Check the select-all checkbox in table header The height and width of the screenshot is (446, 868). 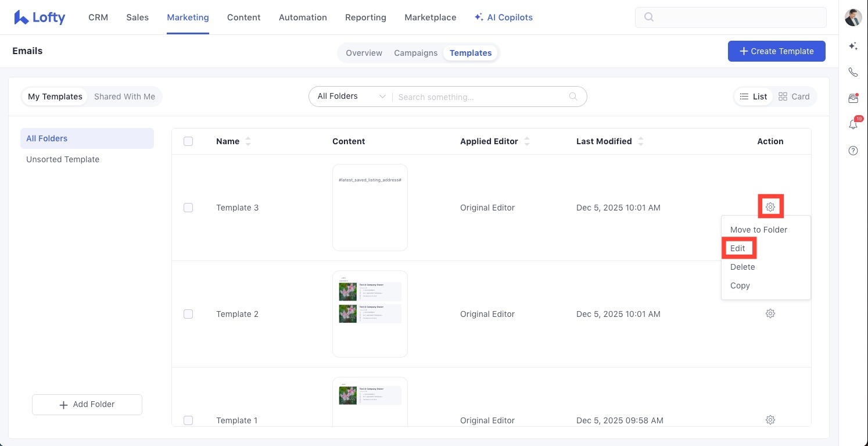(x=188, y=141)
